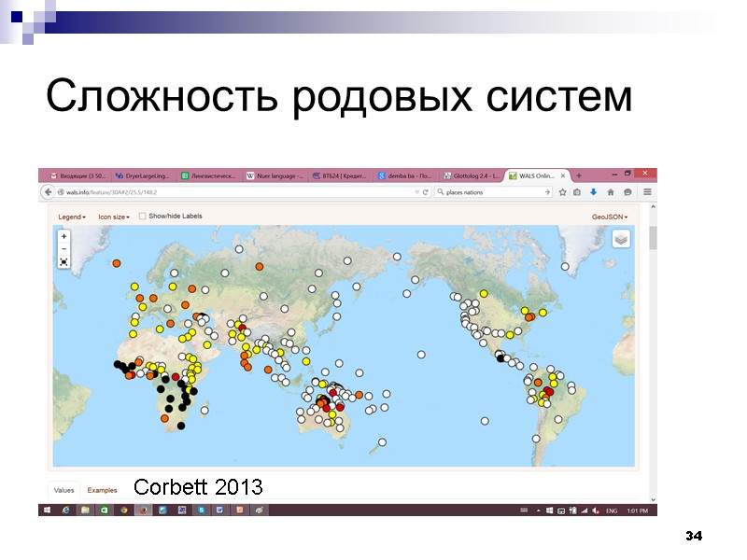This screenshot has width=747, height=560.
Task: Open the Windows Start button
Action: [48, 510]
